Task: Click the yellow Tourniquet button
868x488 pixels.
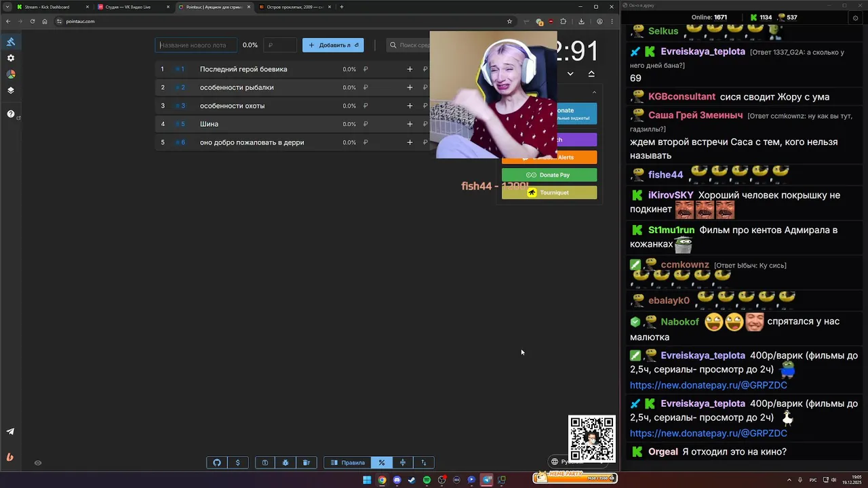Action: 549,192
